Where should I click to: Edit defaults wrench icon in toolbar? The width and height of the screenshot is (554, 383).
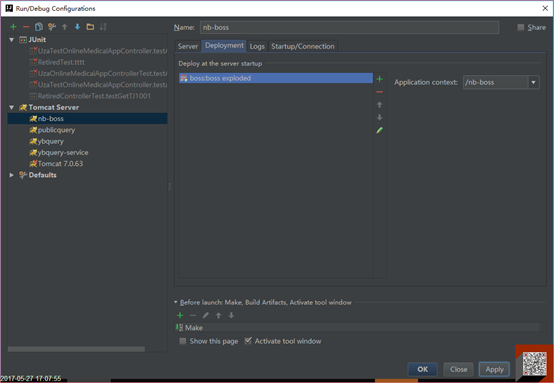click(52, 27)
